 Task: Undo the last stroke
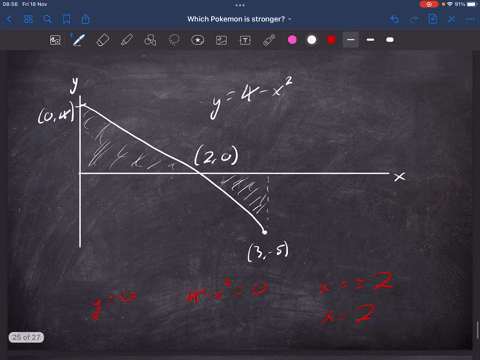point(395,19)
